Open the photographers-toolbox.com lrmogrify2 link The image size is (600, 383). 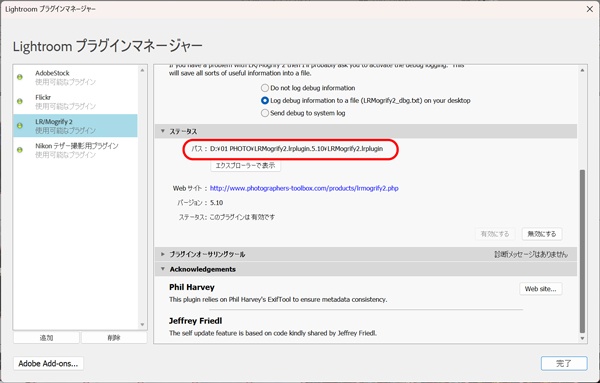[304, 188]
